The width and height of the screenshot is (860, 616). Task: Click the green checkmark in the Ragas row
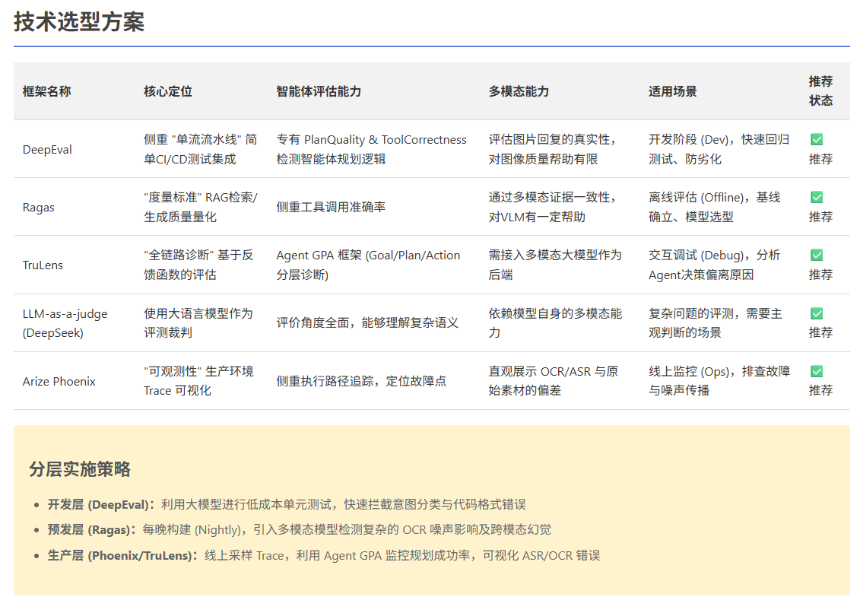point(816,198)
